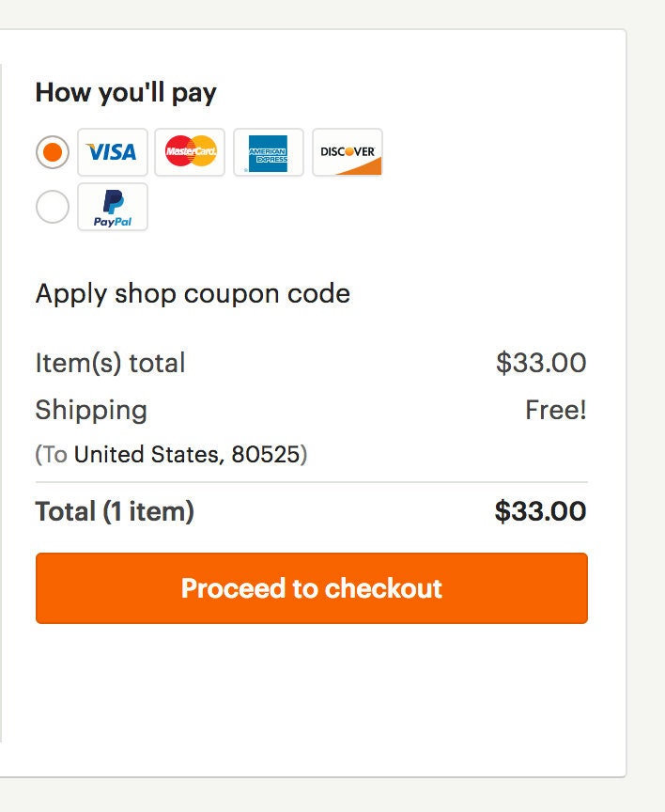Click Proceed to checkout button
The width and height of the screenshot is (665, 812).
point(312,587)
